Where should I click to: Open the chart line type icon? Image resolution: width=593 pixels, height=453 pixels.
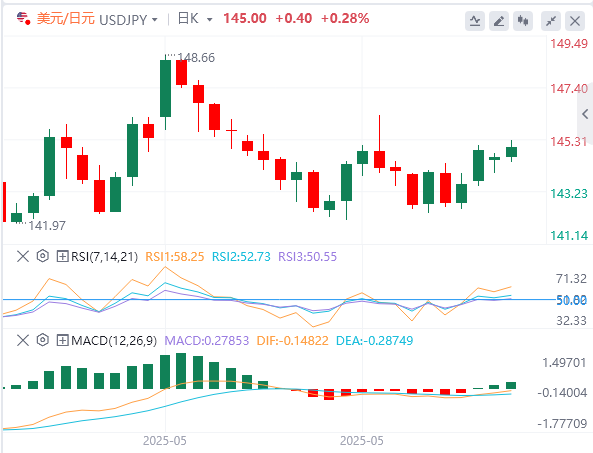[475, 20]
